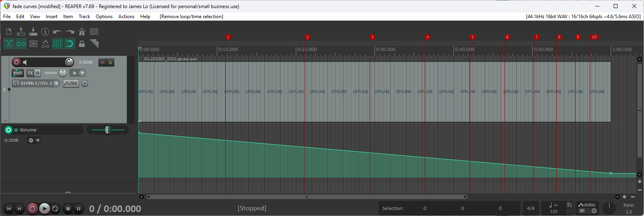Viewport: 644px width, 216px height.
Task: Open the record mode 'in' dropdown arrow
Action: point(82,73)
